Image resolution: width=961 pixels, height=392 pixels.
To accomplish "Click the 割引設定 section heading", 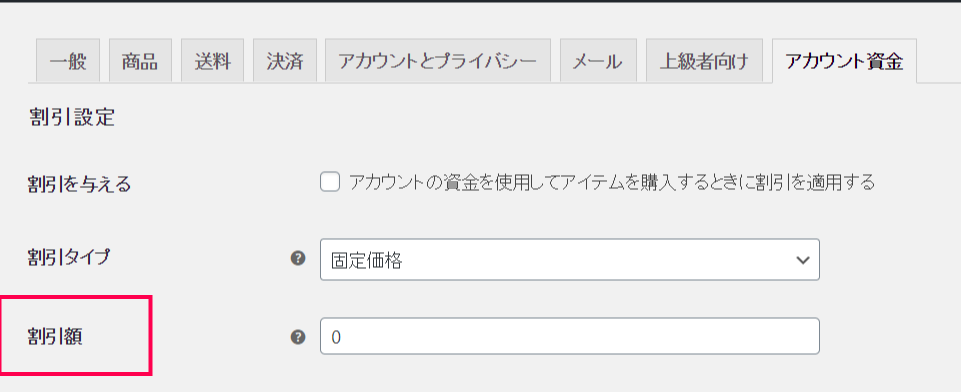I will click(x=72, y=117).
